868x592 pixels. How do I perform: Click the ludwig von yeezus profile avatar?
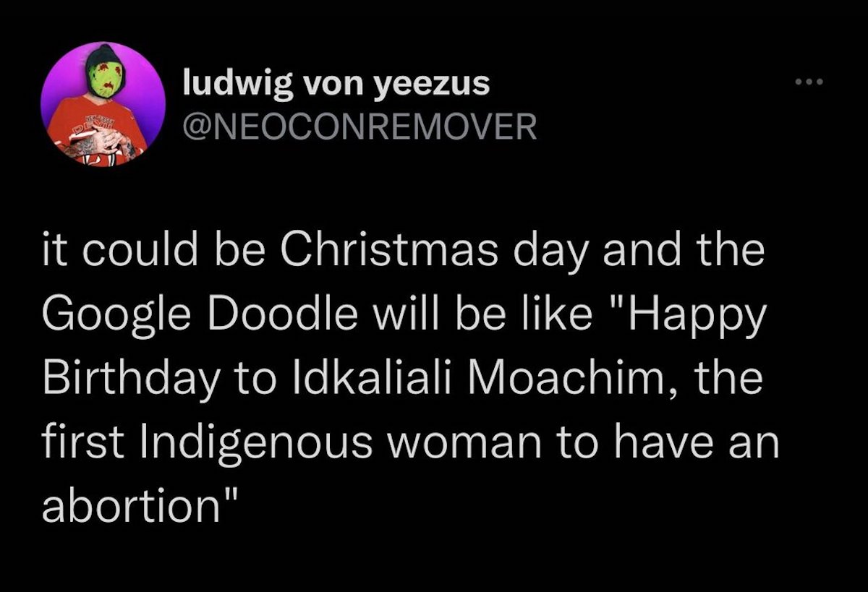coord(102,106)
